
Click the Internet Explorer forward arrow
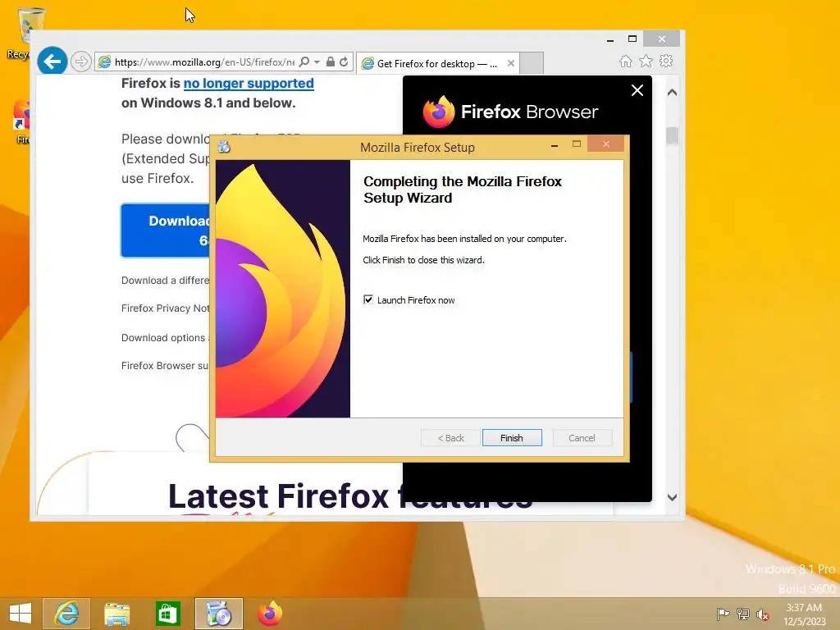pyautogui.click(x=81, y=62)
